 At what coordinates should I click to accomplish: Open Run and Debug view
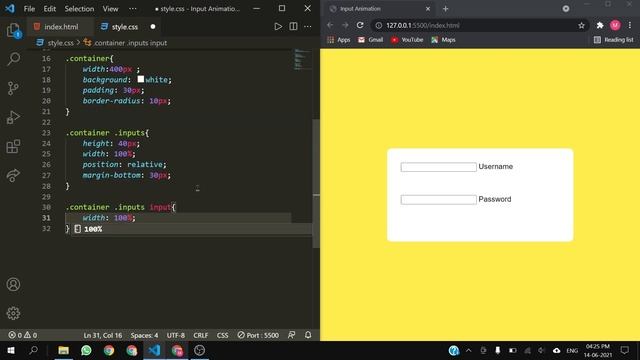point(13,118)
